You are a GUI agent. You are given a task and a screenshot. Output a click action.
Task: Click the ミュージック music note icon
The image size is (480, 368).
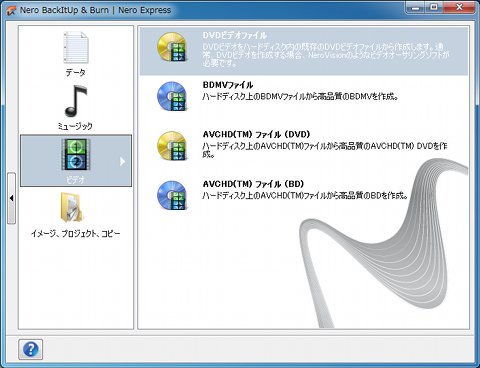click(x=76, y=101)
